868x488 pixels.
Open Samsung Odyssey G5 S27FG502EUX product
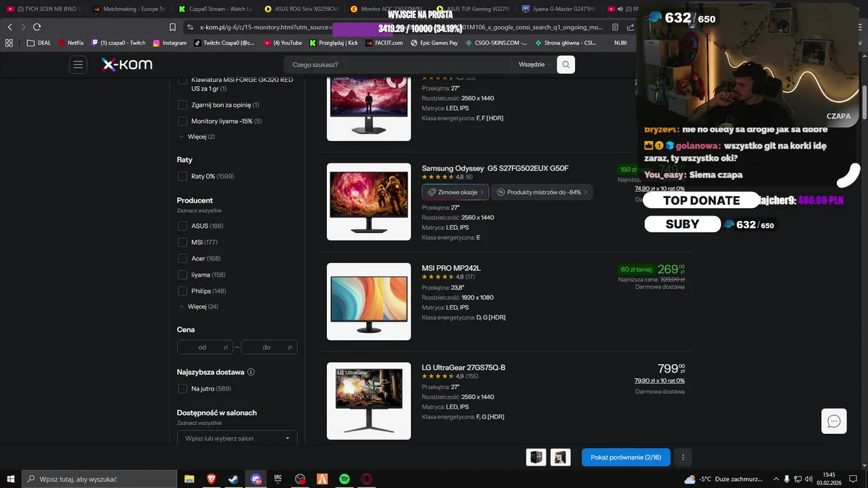pyautogui.click(x=495, y=168)
